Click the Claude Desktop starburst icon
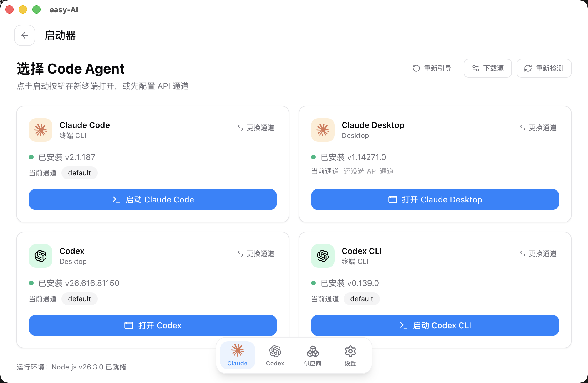588x383 pixels. (323, 130)
